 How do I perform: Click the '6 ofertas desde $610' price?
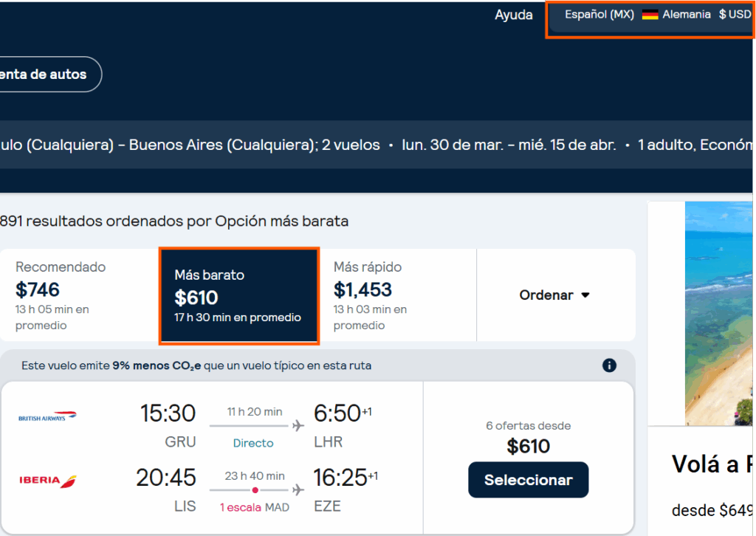click(528, 437)
